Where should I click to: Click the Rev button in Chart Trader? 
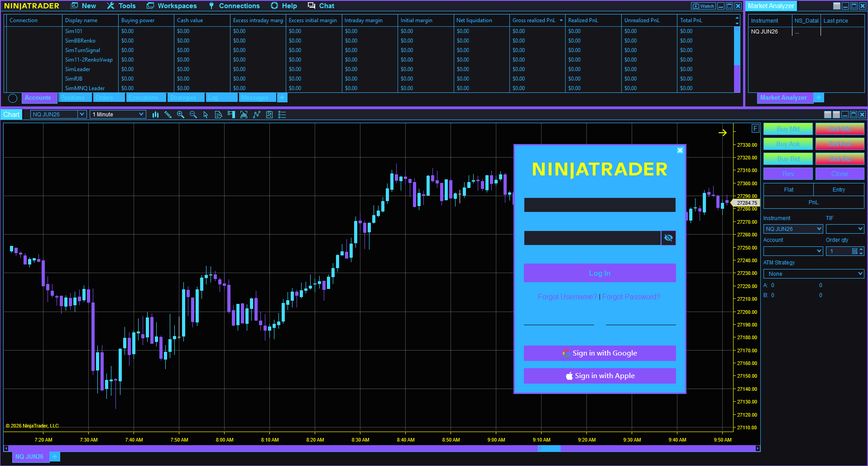788,174
